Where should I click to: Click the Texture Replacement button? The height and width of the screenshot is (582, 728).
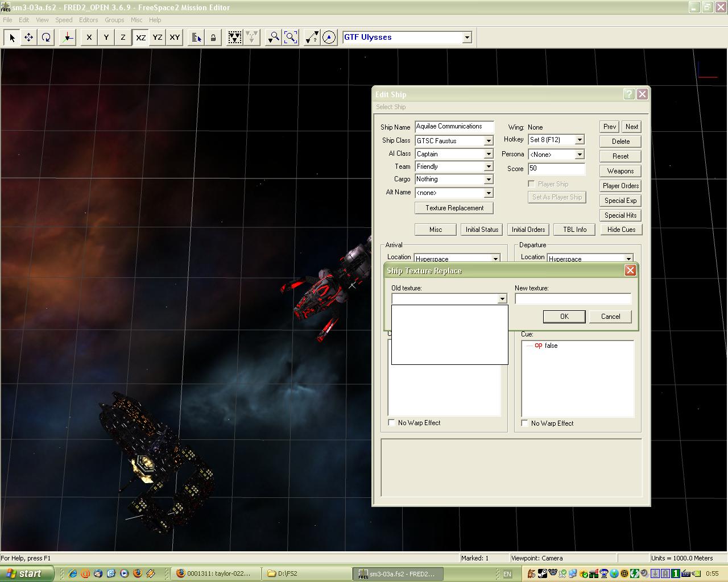[x=454, y=208]
